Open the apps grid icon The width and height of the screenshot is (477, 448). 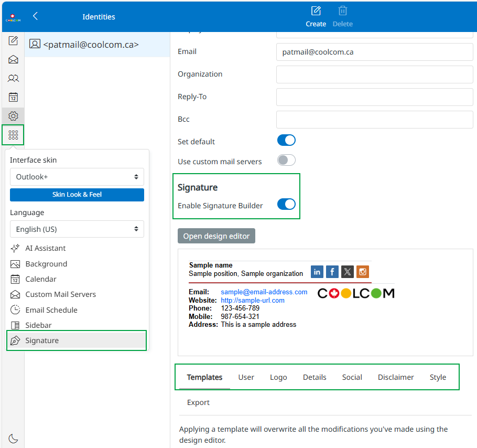pos(13,135)
